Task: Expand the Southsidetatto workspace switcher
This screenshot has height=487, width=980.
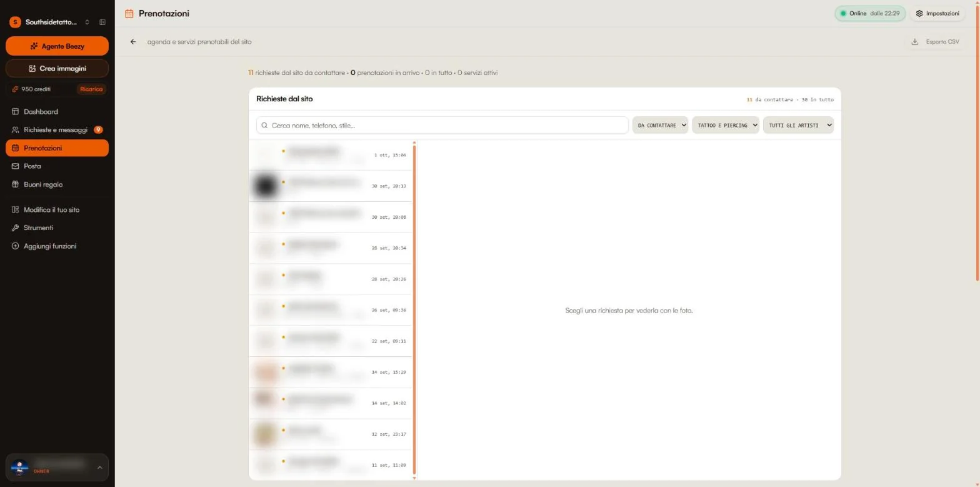Action: (x=87, y=23)
